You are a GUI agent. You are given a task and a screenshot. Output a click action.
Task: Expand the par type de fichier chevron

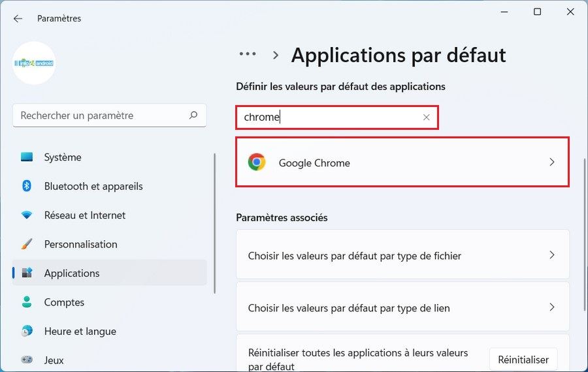551,255
